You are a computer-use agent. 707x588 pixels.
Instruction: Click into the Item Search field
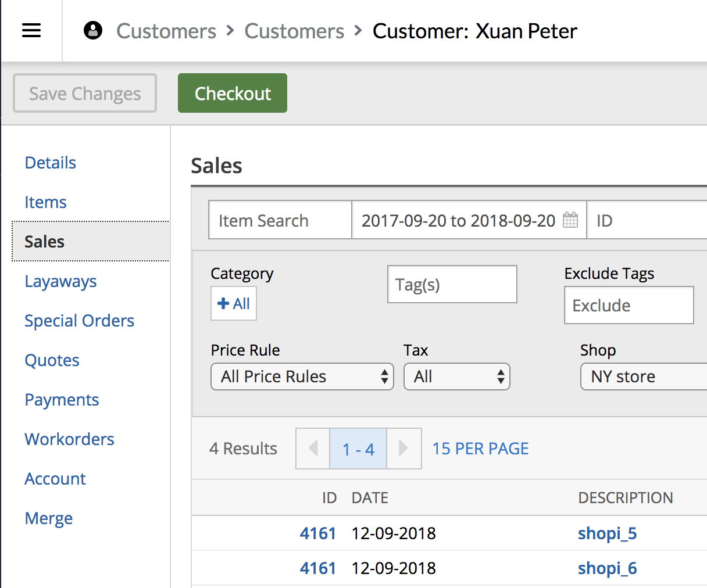(x=280, y=220)
